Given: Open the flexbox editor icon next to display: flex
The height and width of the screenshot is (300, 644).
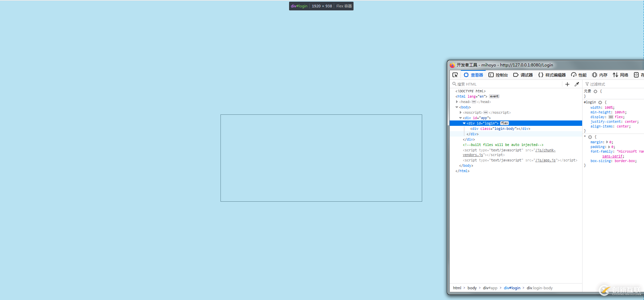Looking at the screenshot, I should click(611, 117).
